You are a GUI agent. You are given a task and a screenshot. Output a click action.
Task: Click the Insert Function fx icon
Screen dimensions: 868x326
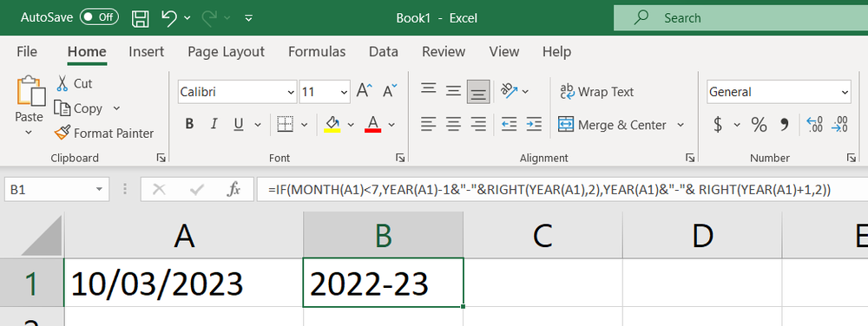(233, 190)
